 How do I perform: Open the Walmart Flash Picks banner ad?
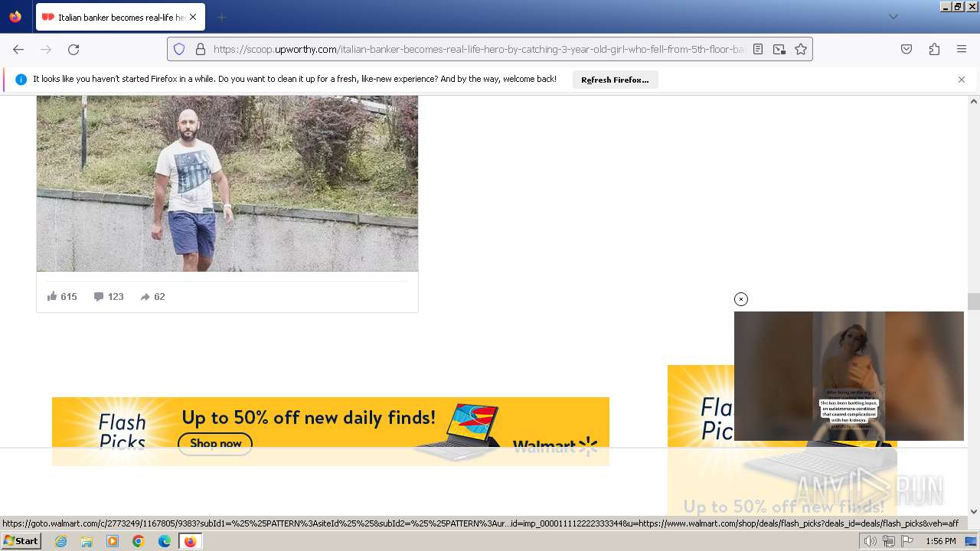(331, 431)
